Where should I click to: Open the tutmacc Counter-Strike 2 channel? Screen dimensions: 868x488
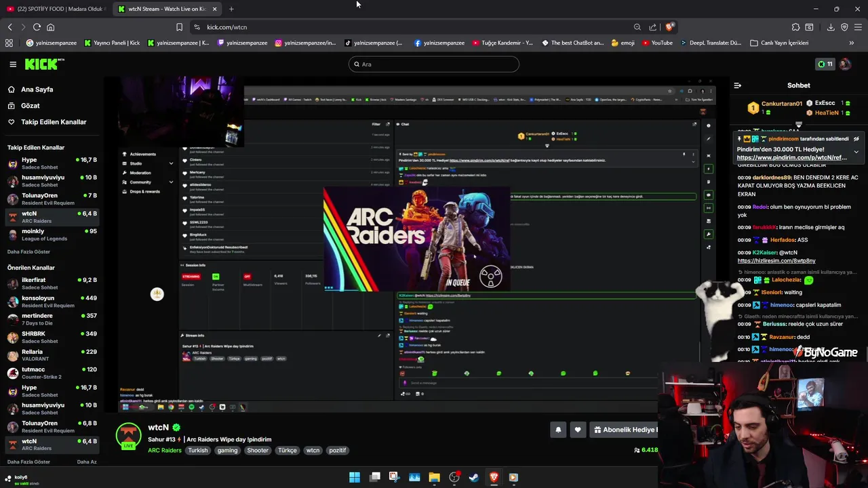(x=52, y=373)
